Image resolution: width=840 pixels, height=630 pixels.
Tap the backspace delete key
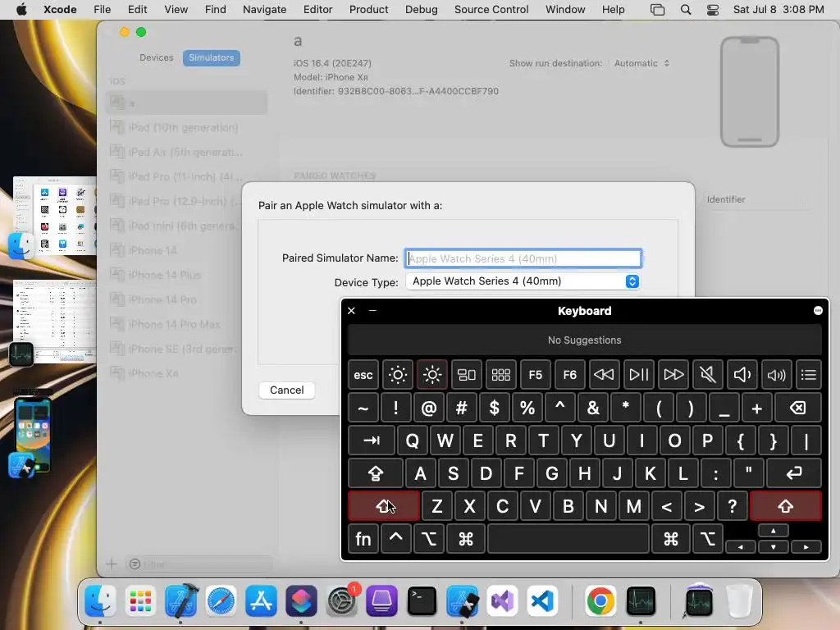tap(797, 409)
